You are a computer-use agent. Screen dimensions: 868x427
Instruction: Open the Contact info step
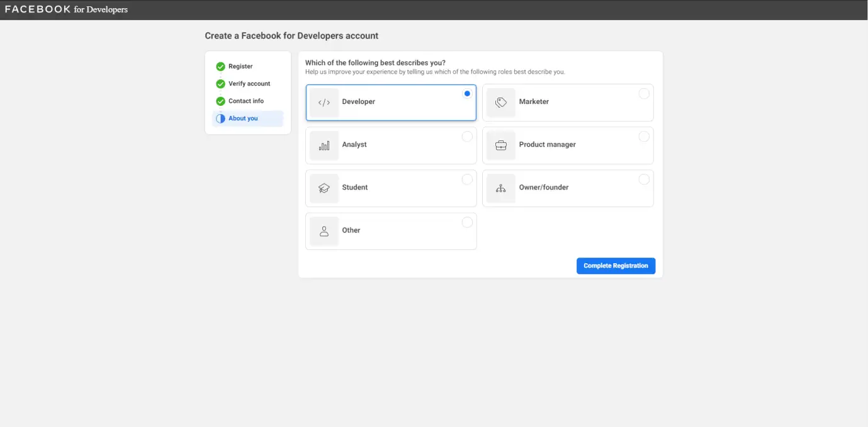[x=245, y=101]
